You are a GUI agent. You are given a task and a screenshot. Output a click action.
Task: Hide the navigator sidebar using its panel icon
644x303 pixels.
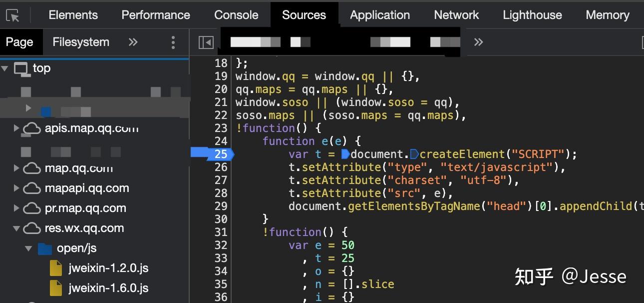click(207, 42)
